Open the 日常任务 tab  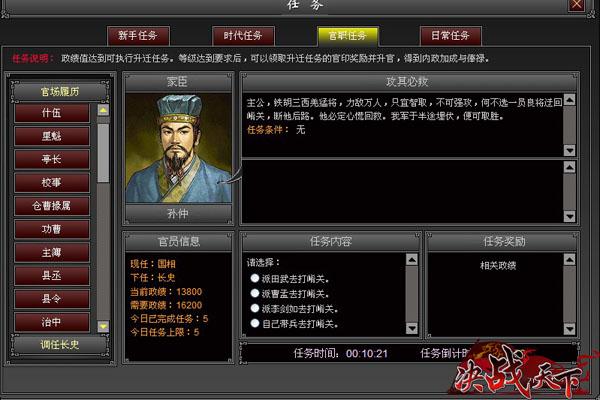[x=450, y=36]
